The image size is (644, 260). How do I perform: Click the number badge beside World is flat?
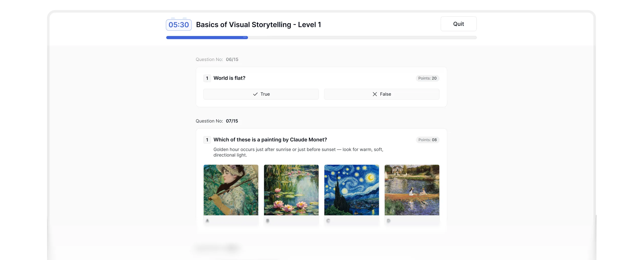(x=207, y=78)
